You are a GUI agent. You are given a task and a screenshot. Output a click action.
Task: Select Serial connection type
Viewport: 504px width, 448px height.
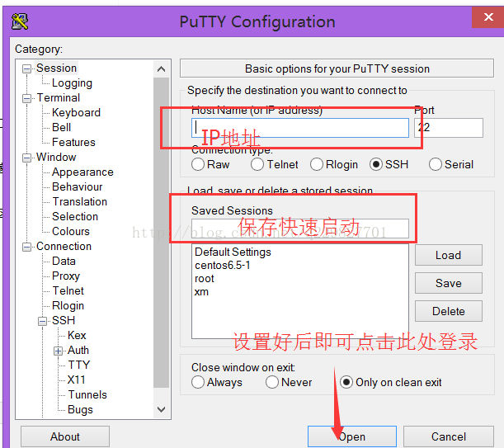(436, 164)
